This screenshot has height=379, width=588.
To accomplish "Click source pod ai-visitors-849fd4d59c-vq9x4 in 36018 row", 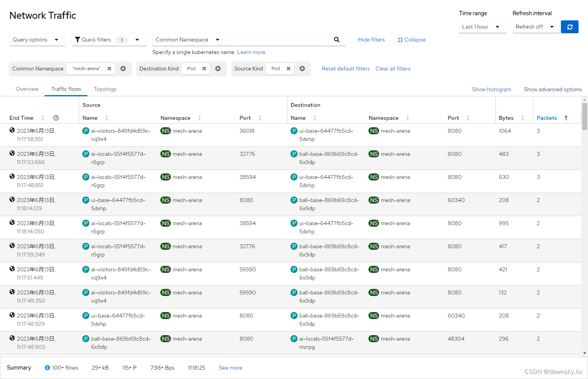I will click(x=121, y=135).
